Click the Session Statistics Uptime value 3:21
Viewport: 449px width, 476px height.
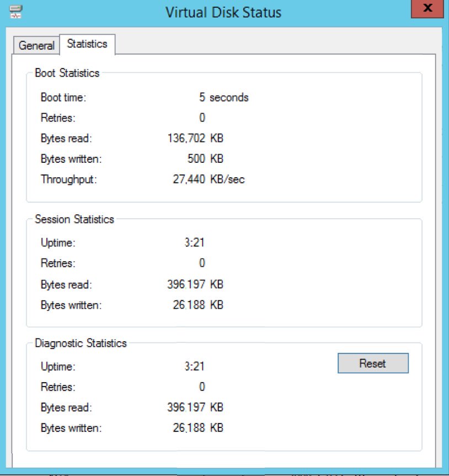(194, 242)
